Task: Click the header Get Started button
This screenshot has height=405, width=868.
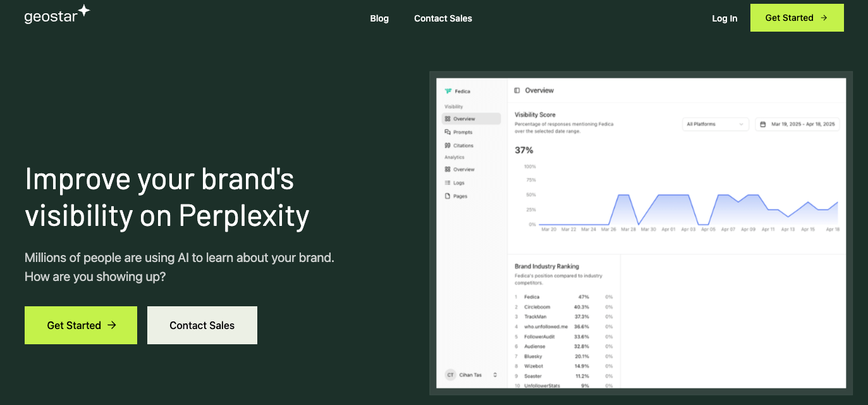Action: (x=797, y=18)
